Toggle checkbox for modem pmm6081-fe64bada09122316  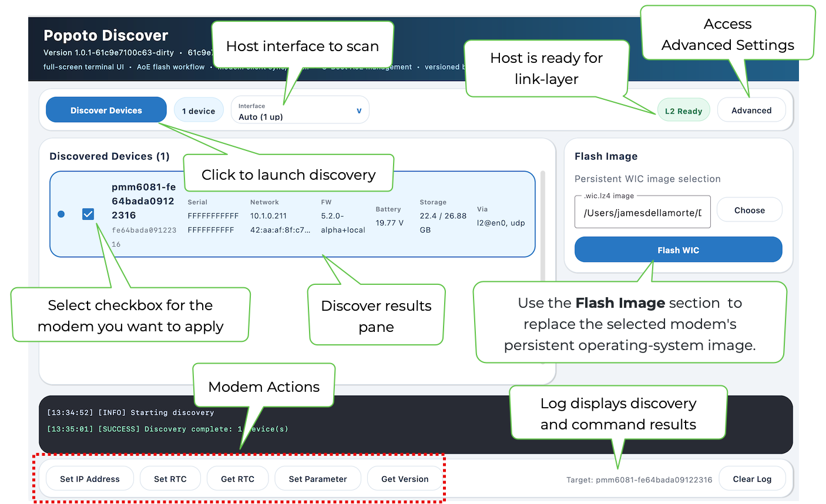[88, 214]
